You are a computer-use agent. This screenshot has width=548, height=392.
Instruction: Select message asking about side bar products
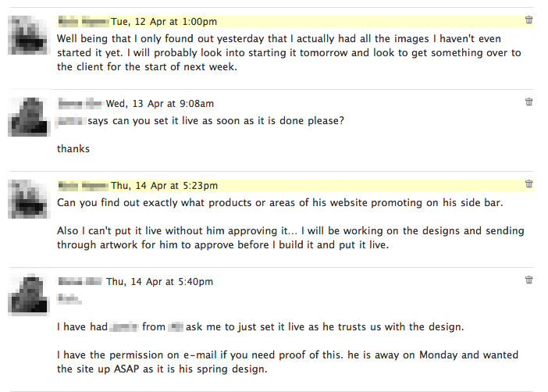click(x=280, y=202)
